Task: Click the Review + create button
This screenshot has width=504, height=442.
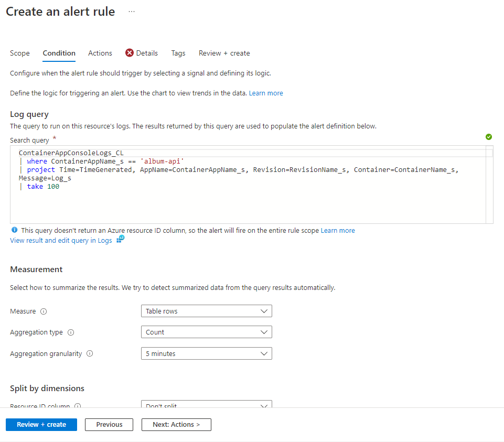Action: coord(41,424)
